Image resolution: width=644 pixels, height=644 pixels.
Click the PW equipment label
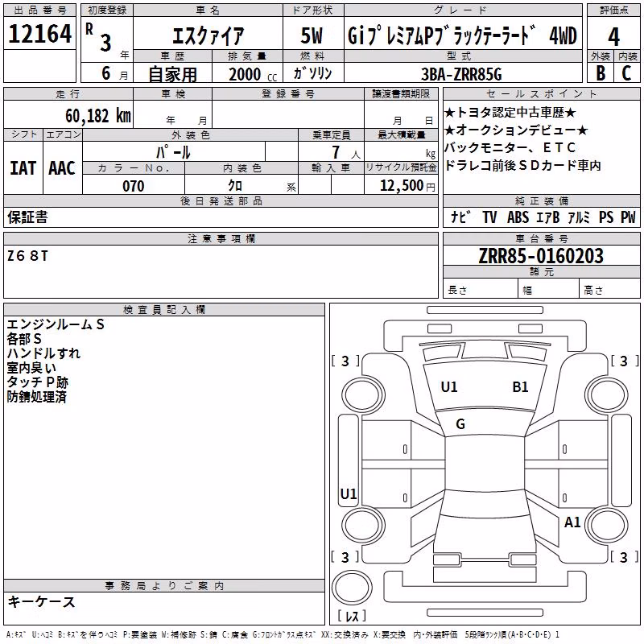click(628, 217)
